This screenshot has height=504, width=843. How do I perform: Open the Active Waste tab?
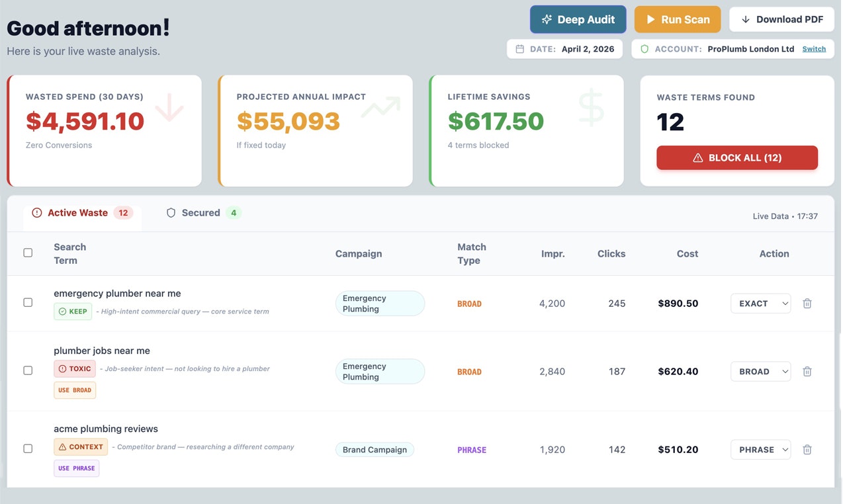tap(83, 213)
